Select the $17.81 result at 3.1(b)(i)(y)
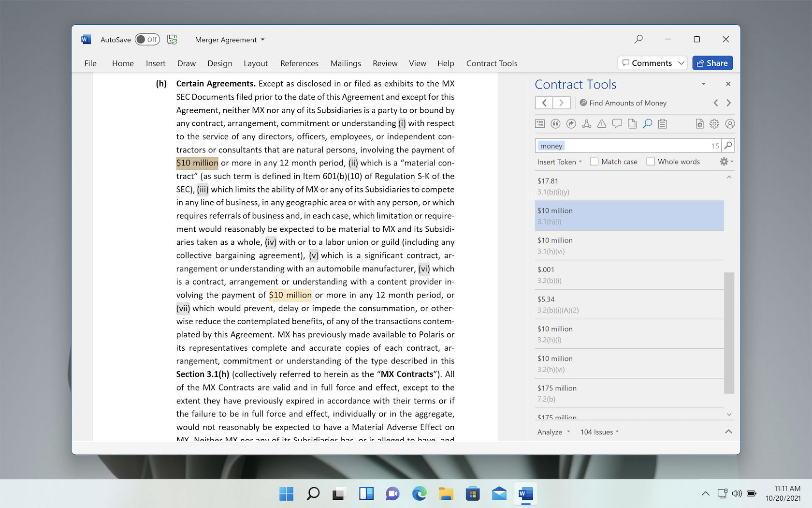812x508 pixels. (629, 186)
